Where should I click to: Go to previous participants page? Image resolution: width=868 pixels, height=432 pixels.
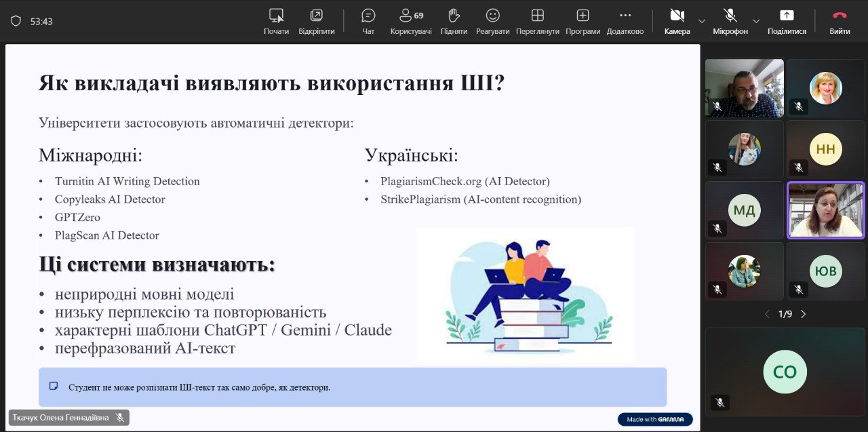pyautogui.click(x=767, y=314)
